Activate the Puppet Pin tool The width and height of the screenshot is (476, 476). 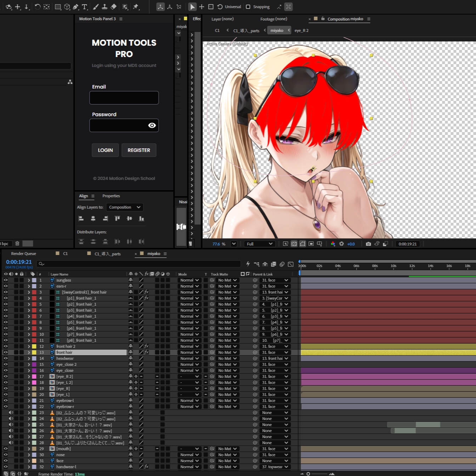[136, 7]
